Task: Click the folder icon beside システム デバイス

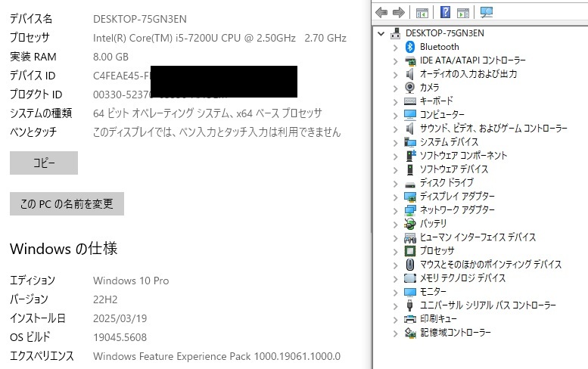Action: point(410,142)
